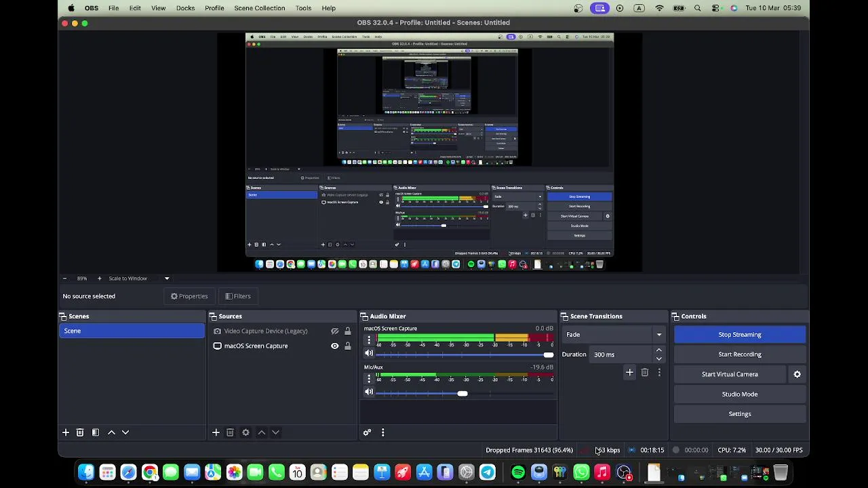Add a new source with the plus icon
The height and width of the screenshot is (488, 868).
pyautogui.click(x=216, y=432)
